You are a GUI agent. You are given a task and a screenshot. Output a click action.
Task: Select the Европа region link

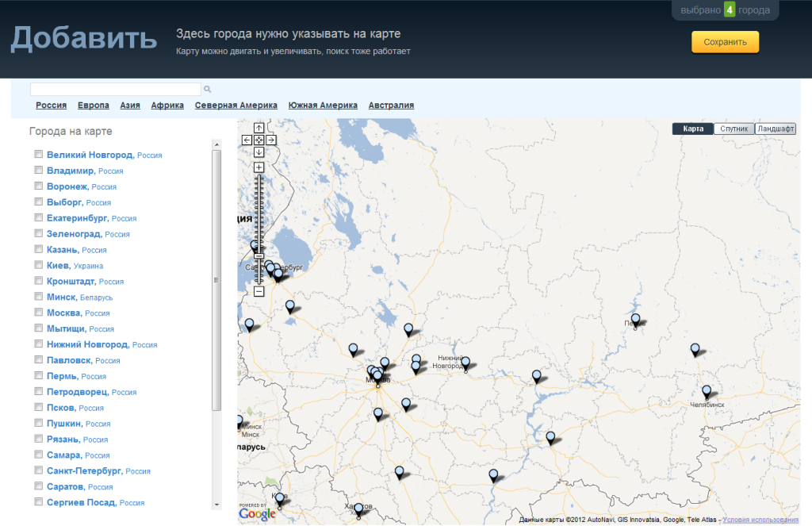pyautogui.click(x=93, y=106)
